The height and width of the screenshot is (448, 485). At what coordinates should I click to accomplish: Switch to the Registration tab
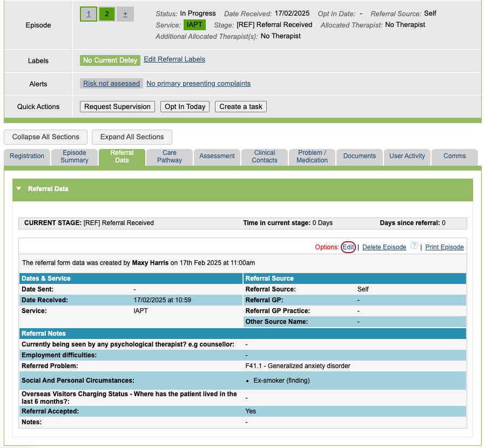[27, 157]
